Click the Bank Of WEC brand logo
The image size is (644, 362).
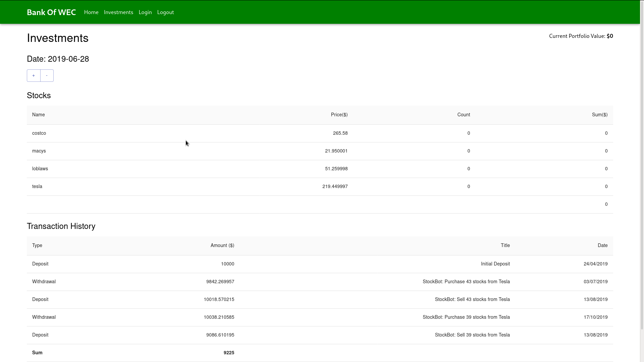51,12
